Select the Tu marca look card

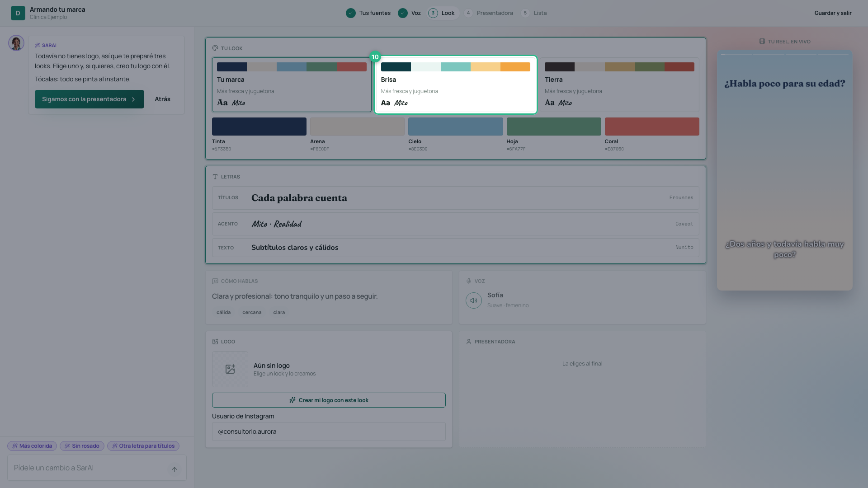pyautogui.click(x=292, y=84)
